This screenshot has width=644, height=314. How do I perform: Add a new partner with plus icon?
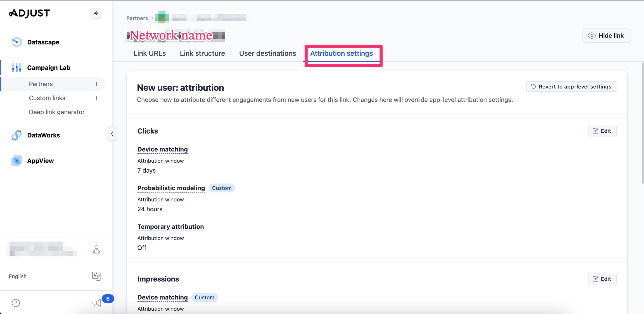[96, 84]
